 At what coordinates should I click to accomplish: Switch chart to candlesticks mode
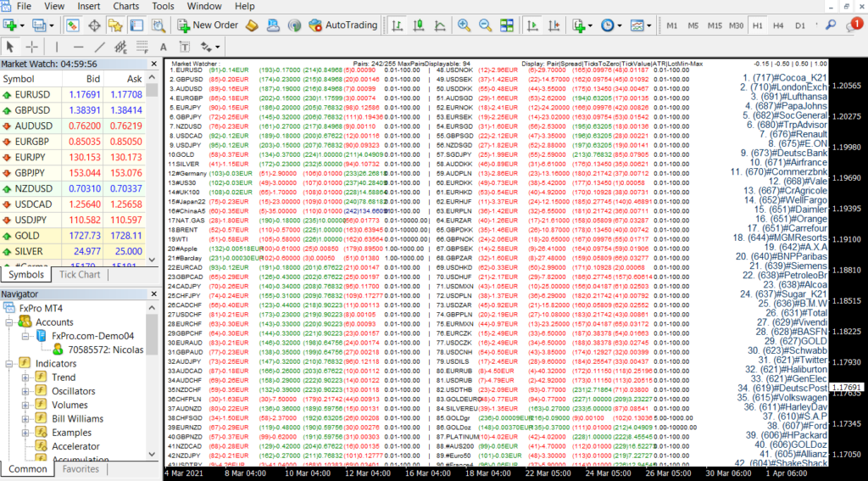(419, 25)
